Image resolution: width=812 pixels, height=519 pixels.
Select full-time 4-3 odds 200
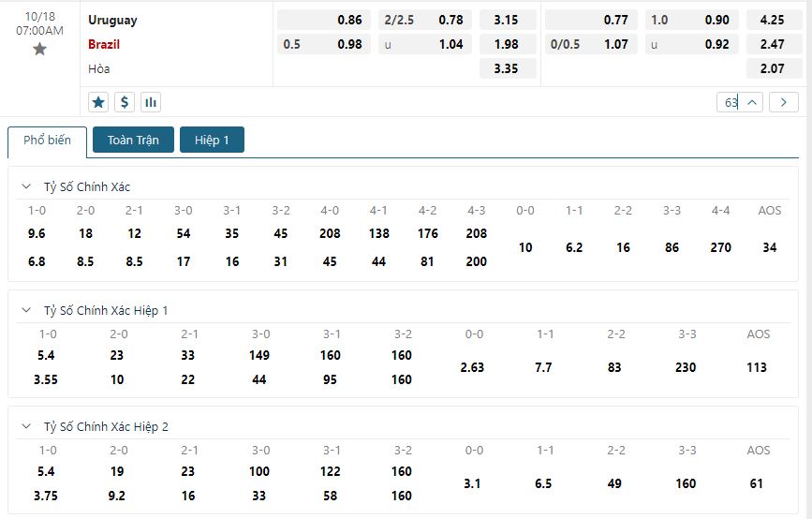coord(477,261)
